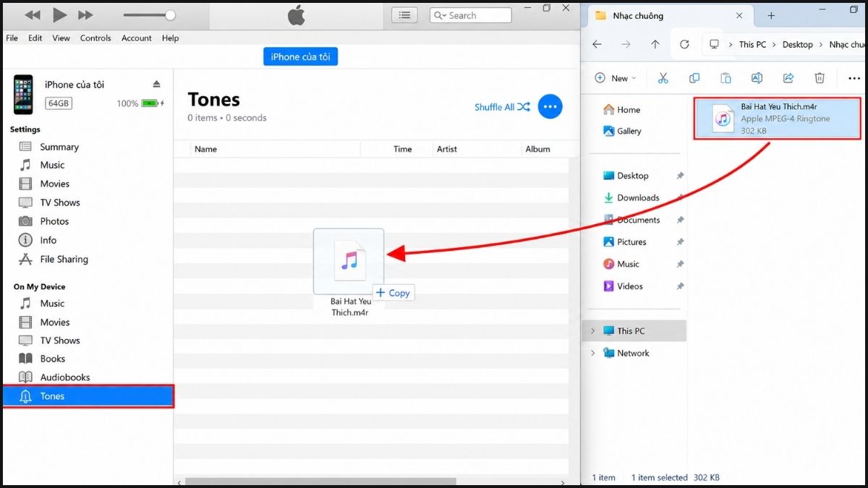The image size is (868, 488).
Task: Select Photos in iTunes sidebar
Action: 54,221
